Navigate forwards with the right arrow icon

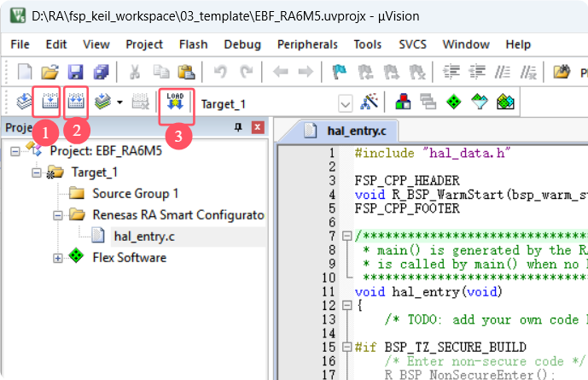pos(306,71)
